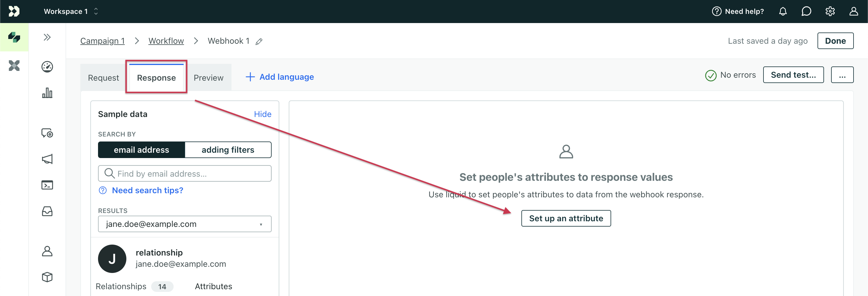
Task: Open the Broadcasts megaphone icon
Action: pyautogui.click(x=47, y=159)
